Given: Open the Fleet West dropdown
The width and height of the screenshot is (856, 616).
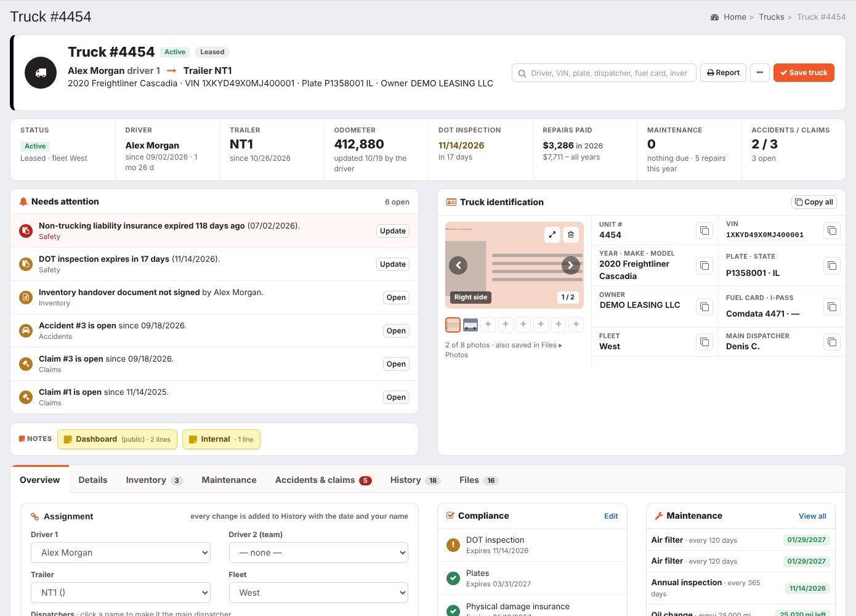Looking at the screenshot, I should pos(318,593).
